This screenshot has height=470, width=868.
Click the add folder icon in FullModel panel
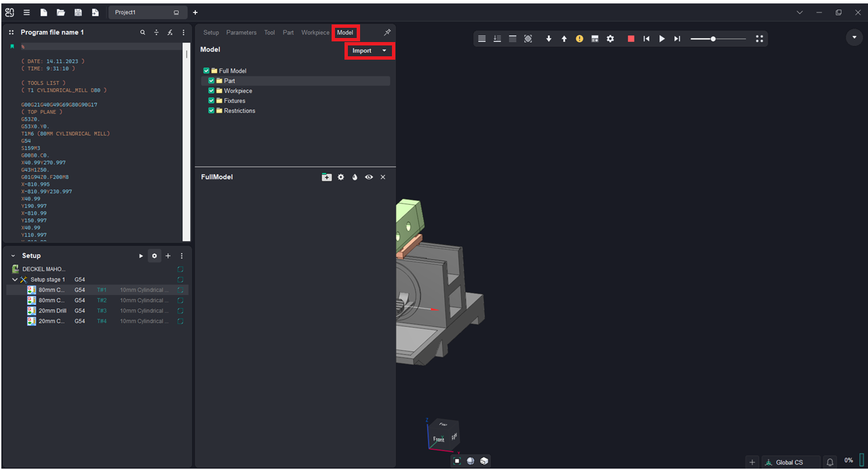click(x=327, y=177)
